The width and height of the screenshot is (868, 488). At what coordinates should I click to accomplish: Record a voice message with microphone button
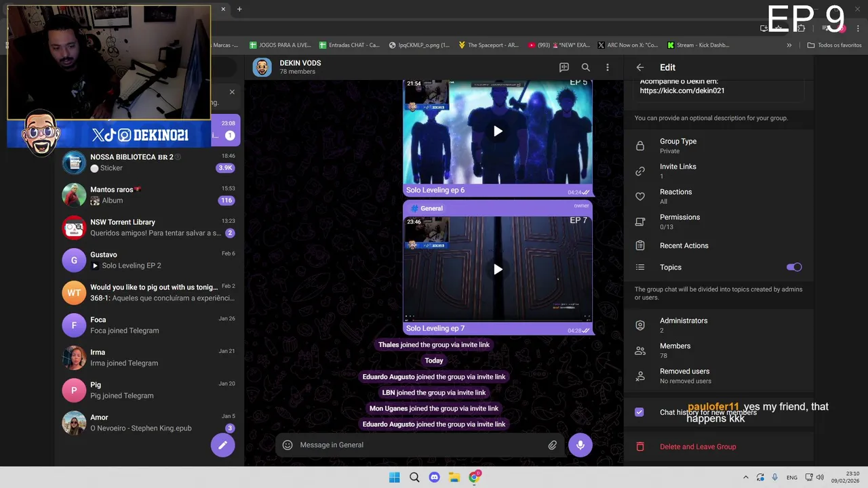[x=580, y=445]
